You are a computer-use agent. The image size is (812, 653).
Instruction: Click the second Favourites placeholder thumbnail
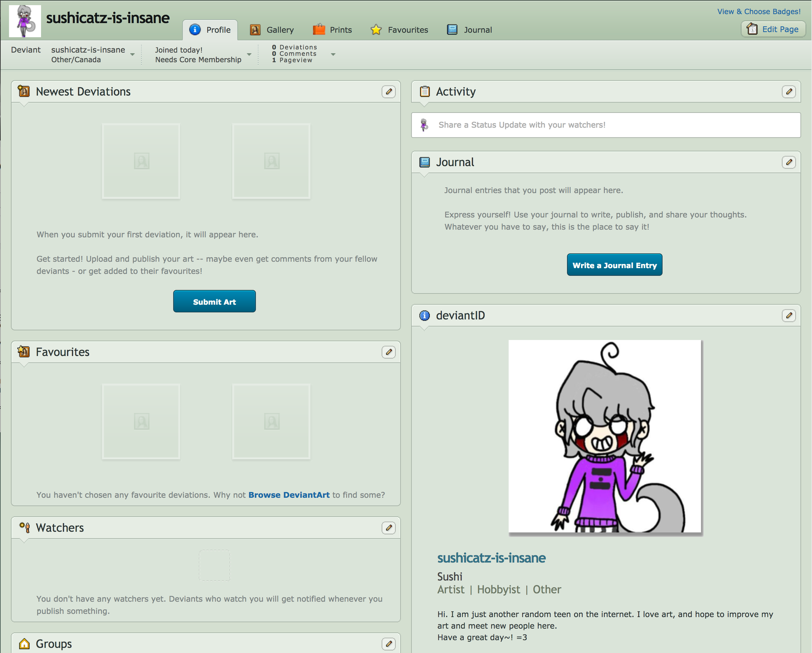point(272,422)
